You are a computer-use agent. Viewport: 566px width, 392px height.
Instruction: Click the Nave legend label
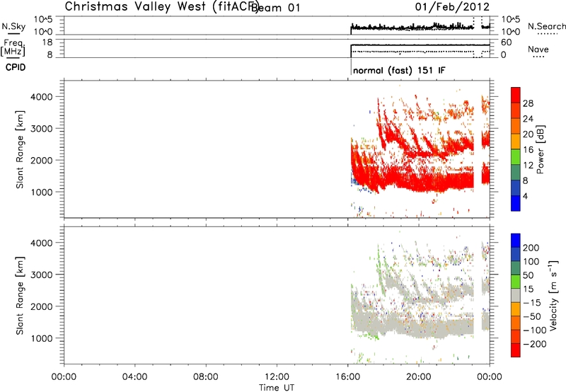click(x=538, y=50)
